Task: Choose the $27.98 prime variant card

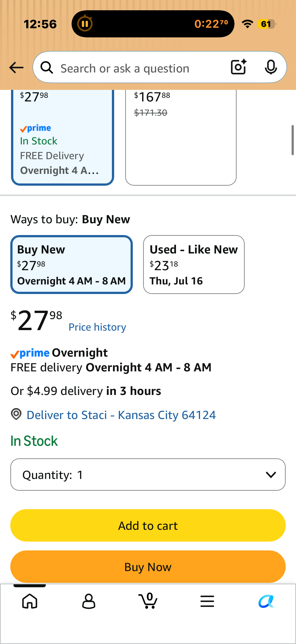Action: point(62,137)
